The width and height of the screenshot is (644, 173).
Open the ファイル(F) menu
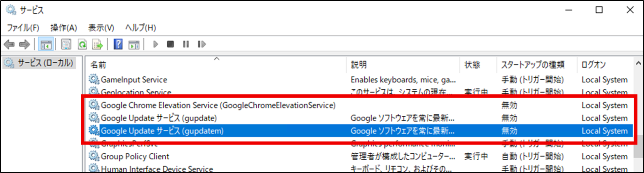click(23, 28)
